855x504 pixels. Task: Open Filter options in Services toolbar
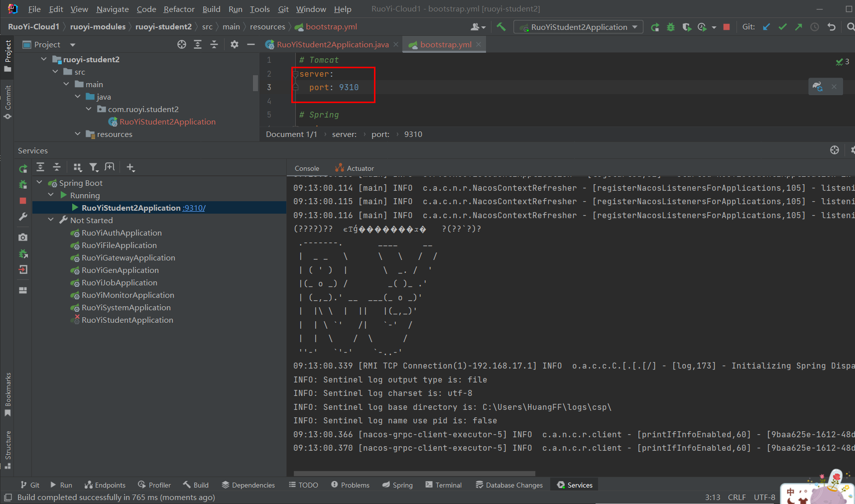pos(94,167)
